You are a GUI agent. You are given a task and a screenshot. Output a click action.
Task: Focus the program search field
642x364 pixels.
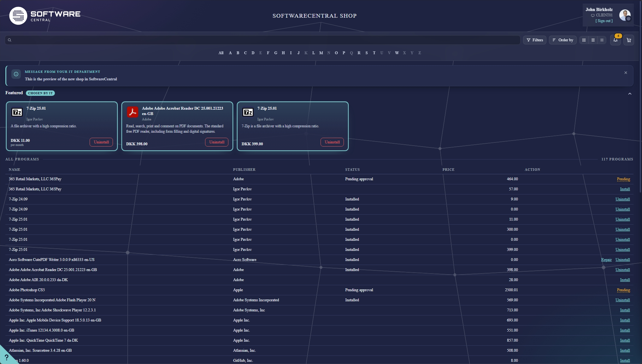(x=262, y=40)
